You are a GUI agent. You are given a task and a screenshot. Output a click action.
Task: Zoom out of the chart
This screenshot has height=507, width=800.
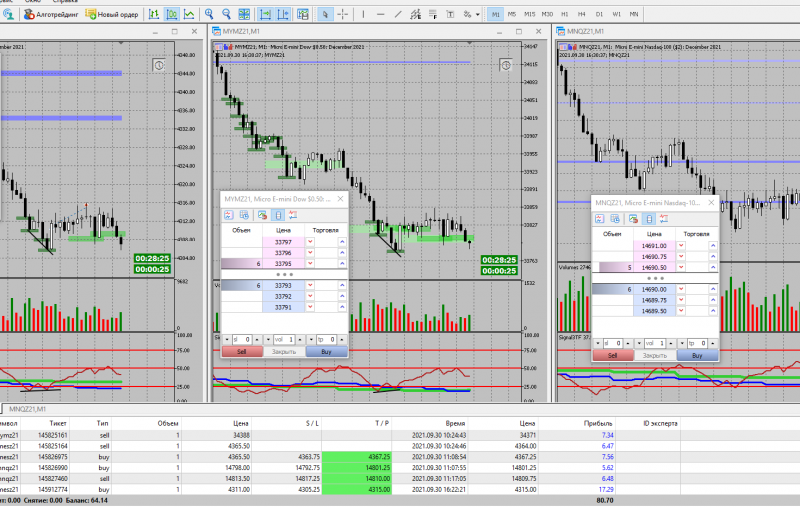[x=226, y=14]
